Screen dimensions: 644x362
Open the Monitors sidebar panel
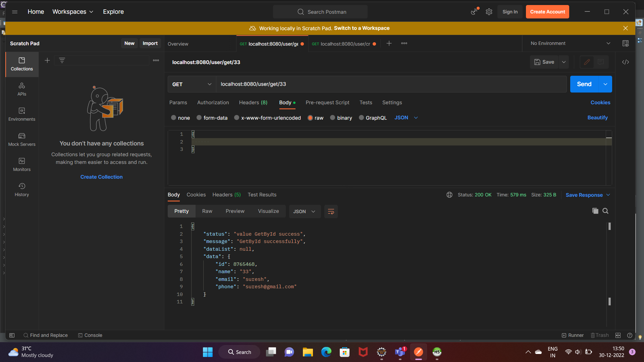pyautogui.click(x=22, y=165)
